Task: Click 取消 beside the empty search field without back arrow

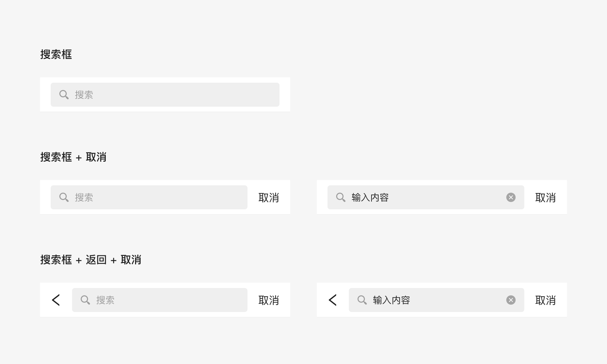Action: (x=269, y=198)
